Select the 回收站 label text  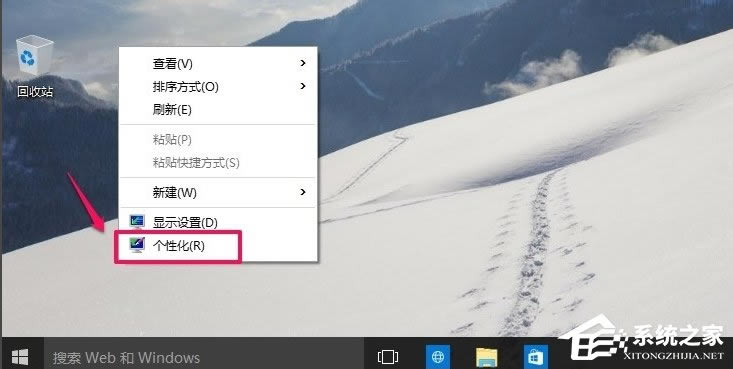(x=35, y=91)
